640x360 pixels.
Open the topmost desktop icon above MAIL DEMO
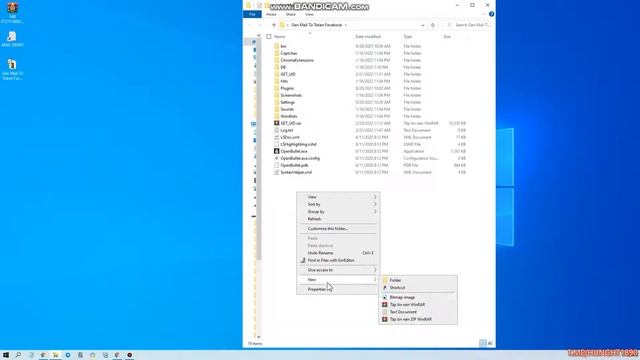pyautogui.click(x=12, y=12)
